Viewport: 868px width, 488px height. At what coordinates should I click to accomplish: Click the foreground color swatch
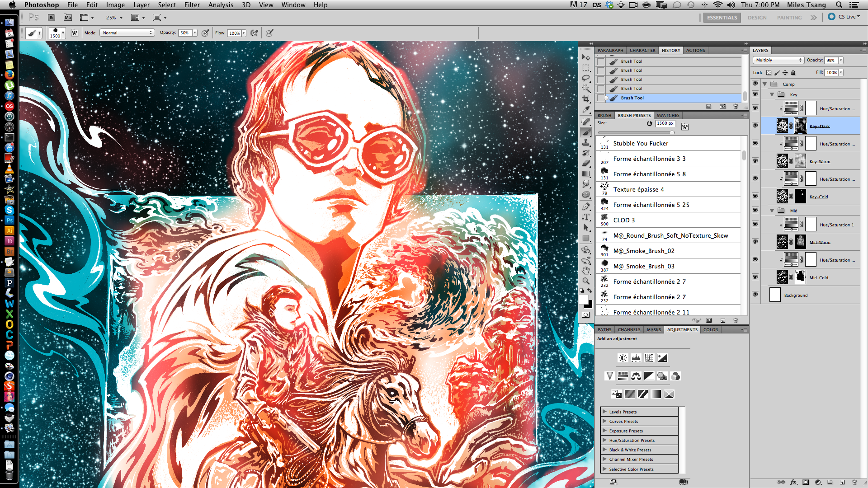click(584, 300)
